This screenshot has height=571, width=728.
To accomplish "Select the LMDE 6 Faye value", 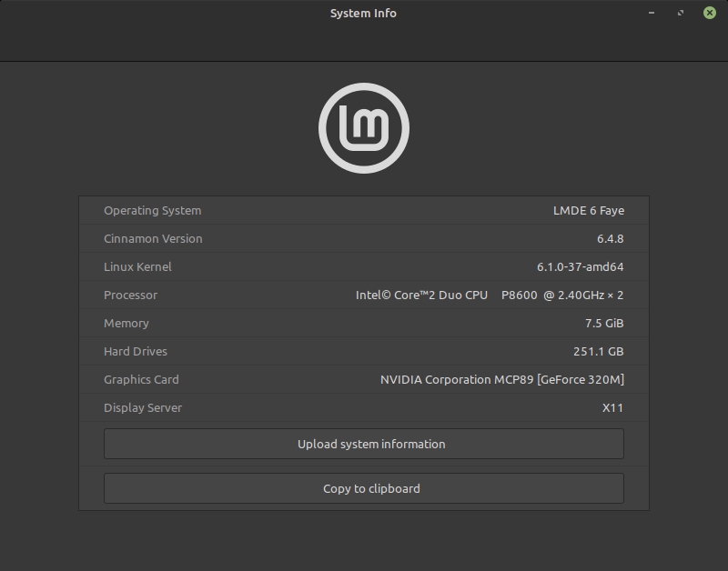I will (588, 211).
